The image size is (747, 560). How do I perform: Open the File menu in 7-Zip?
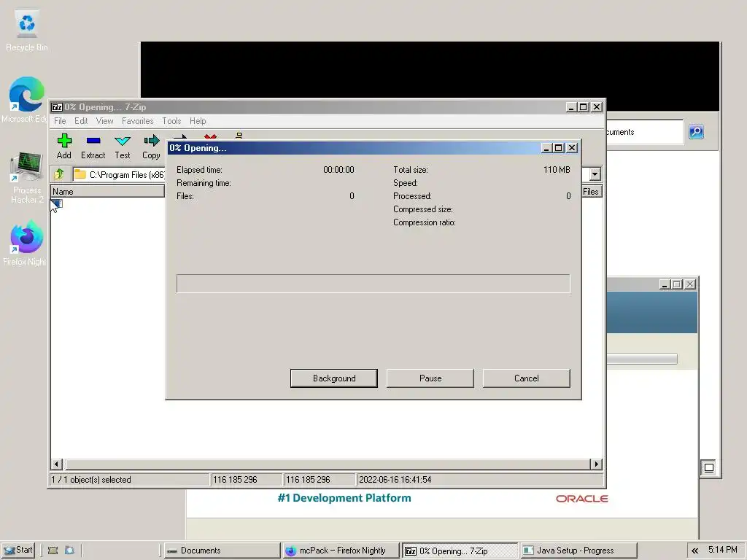60,121
